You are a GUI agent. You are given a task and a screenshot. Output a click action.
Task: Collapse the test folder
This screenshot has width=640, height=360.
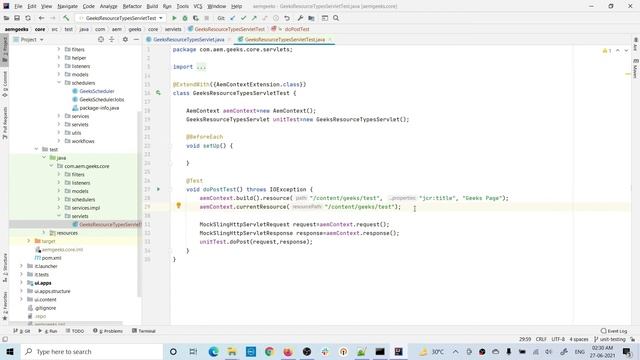pos(37,149)
